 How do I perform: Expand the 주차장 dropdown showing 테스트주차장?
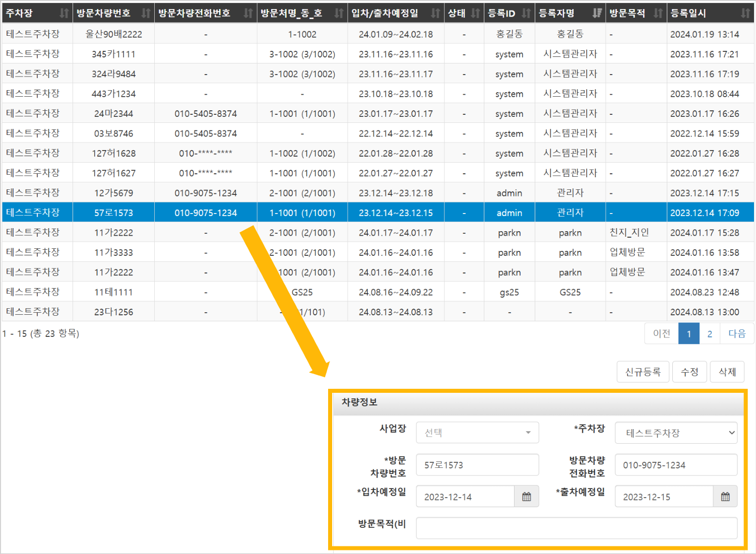[676, 433]
